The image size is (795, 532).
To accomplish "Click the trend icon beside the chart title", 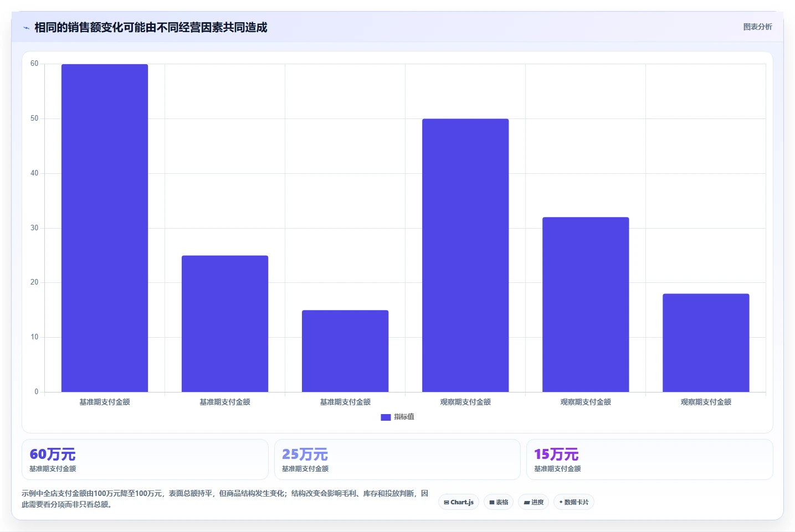I will (x=26, y=28).
